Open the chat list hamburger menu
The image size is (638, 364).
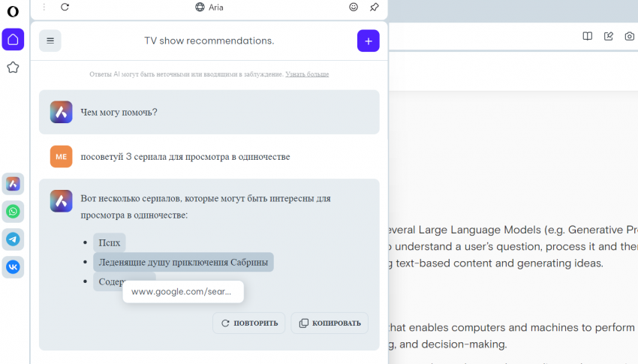coord(50,41)
